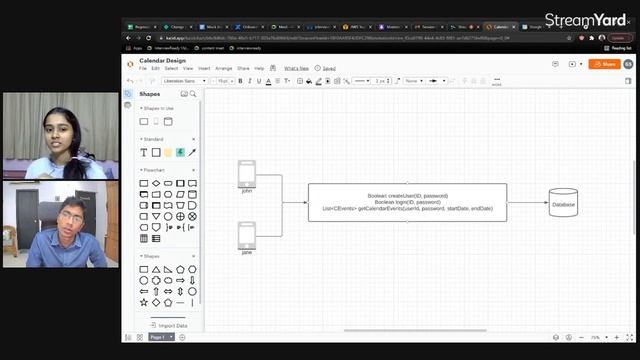Click the What's New link
640x360 pixels.
pyautogui.click(x=296, y=69)
